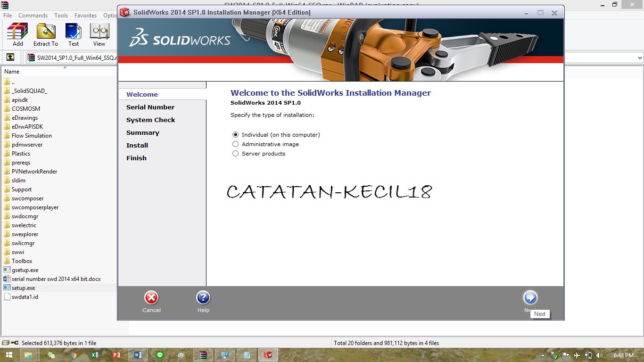644x362 pixels.
Task: Expand the WinRAR address path dropdown
Action: [640, 58]
